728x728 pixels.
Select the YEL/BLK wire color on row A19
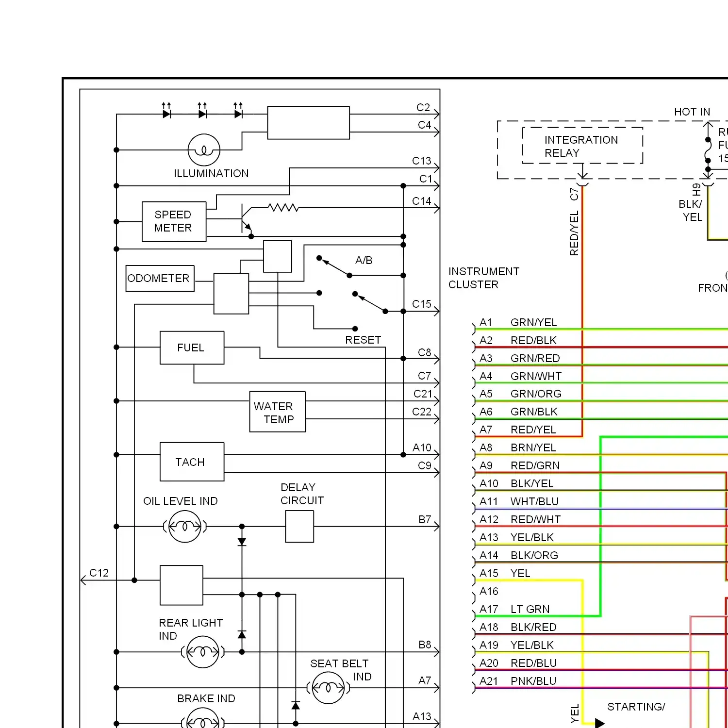click(532, 645)
